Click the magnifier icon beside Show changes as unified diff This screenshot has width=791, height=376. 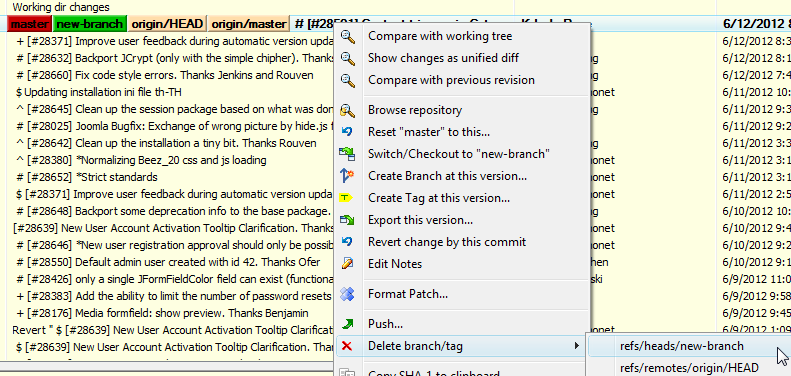point(348,58)
